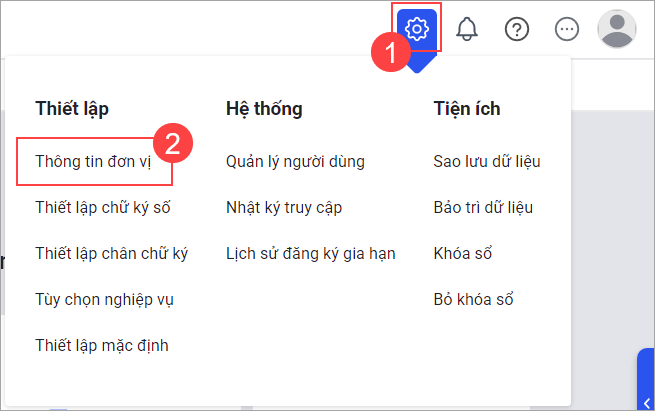The height and width of the screenshot is (411, 655).
Task: Select Thông tin đơn vị
Action: click(92, 161)
